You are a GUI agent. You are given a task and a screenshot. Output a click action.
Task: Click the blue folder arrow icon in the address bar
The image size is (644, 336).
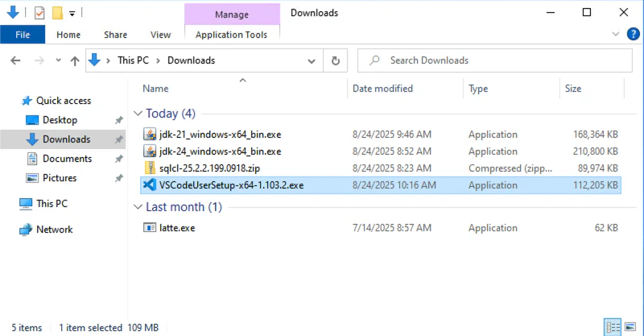pyautogui.click(x=94, y=60)
